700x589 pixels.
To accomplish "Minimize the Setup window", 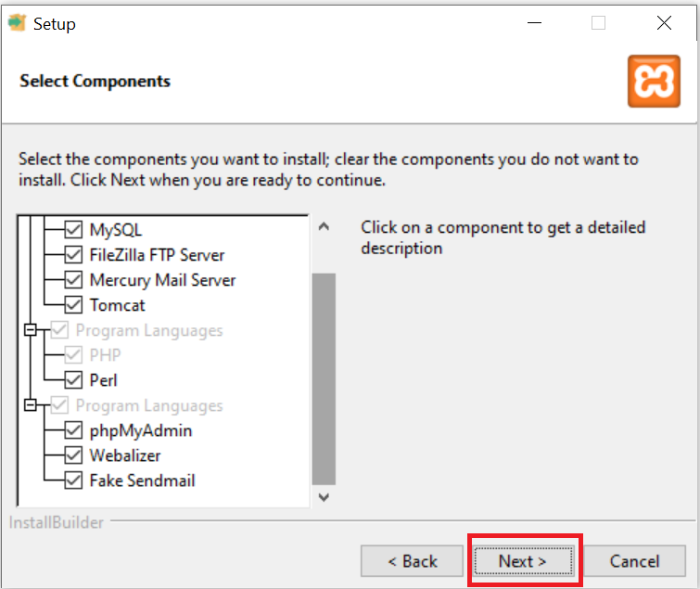I will (533, 24).
